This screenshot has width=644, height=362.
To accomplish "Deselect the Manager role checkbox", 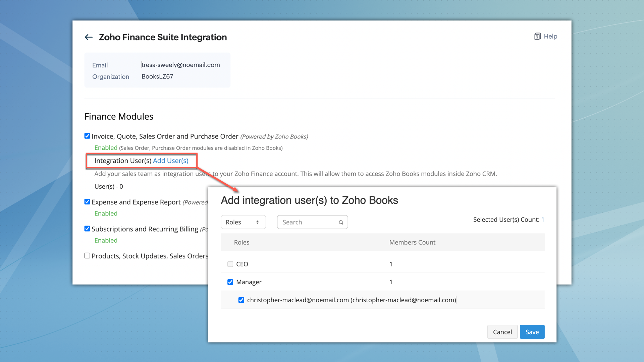I will [230, 282].
